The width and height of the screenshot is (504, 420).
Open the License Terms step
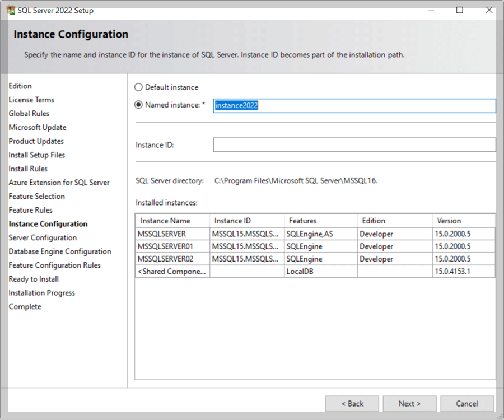31,100
